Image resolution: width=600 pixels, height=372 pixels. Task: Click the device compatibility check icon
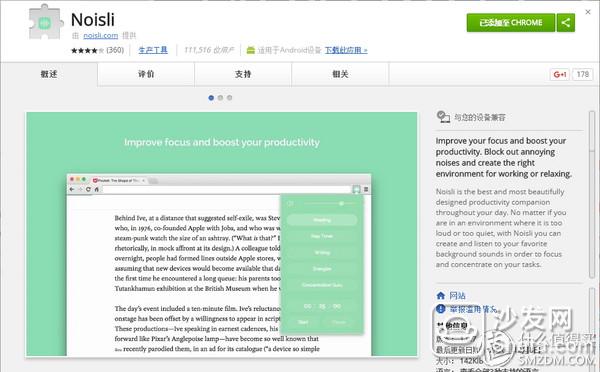443,117
